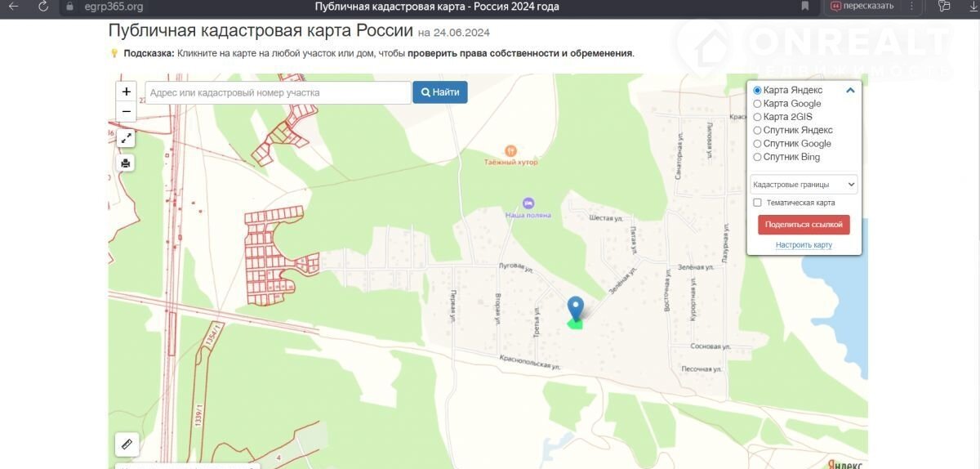The image size is (980, 469).
Task: Zoom out the map with minus button
Action: coord(126,112)
